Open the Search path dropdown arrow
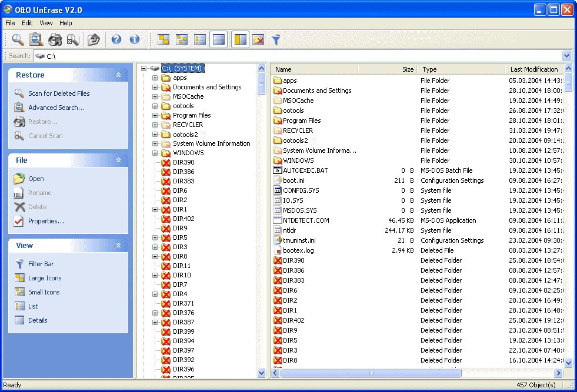The image size is (577, 392). coord(566,56)
